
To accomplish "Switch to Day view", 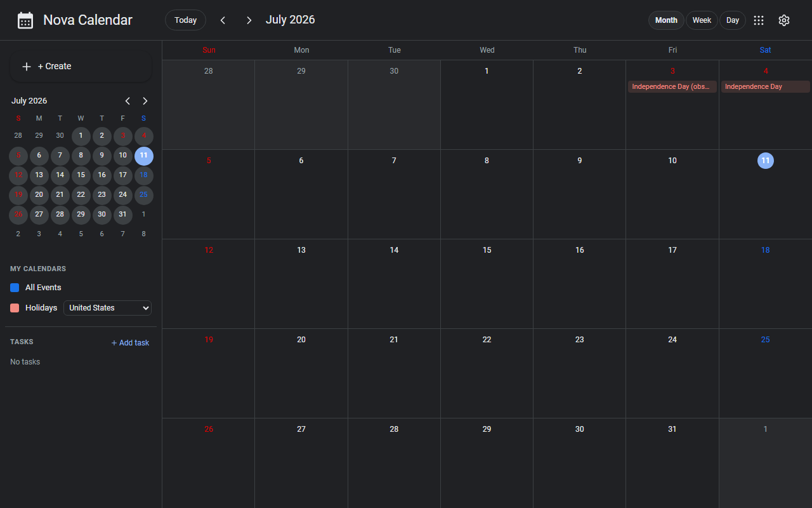I will click(x=733, y=20).
